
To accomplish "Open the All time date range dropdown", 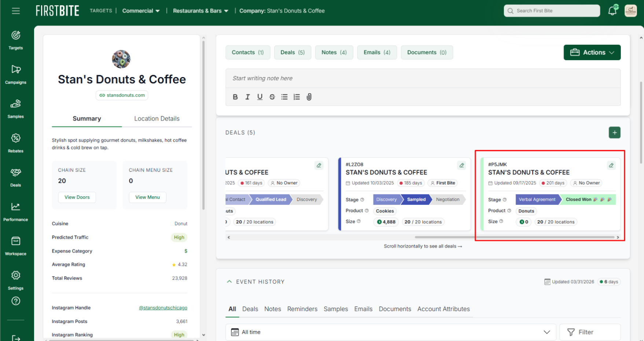I will (x=390, y=332).
